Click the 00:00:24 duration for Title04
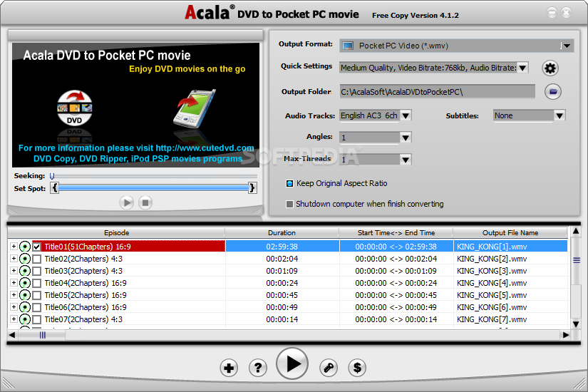 click(x=282, y=283)
